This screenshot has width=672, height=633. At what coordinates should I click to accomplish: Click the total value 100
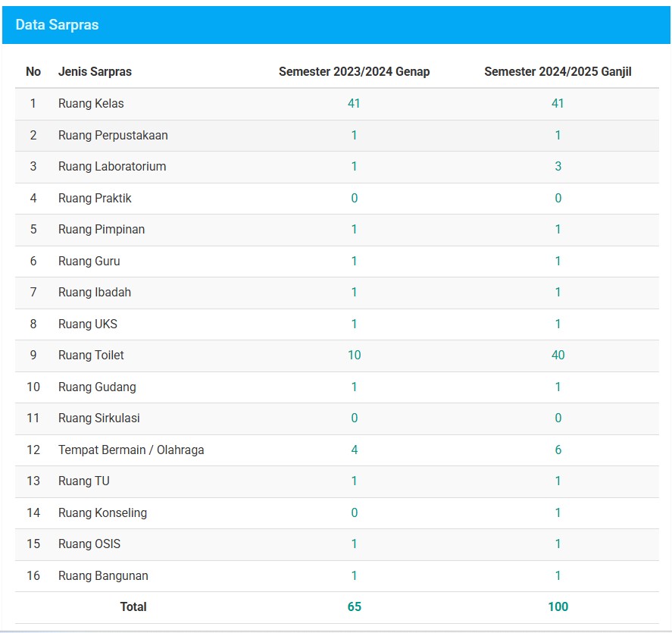(x=558, y=606)
